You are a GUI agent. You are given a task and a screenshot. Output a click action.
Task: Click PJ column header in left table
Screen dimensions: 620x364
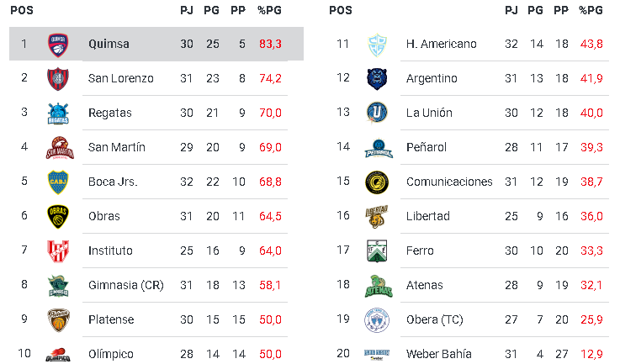coord(187,10)
